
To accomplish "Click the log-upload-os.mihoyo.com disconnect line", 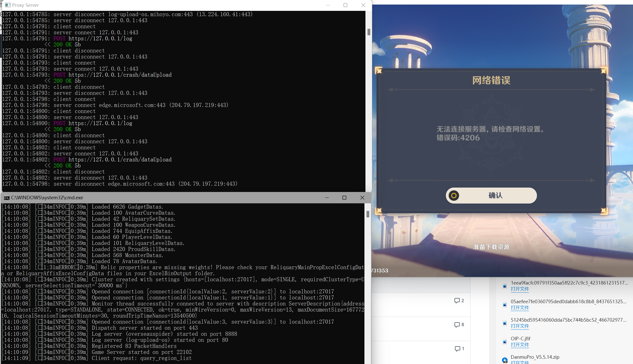I will click(x=127, y=14).
